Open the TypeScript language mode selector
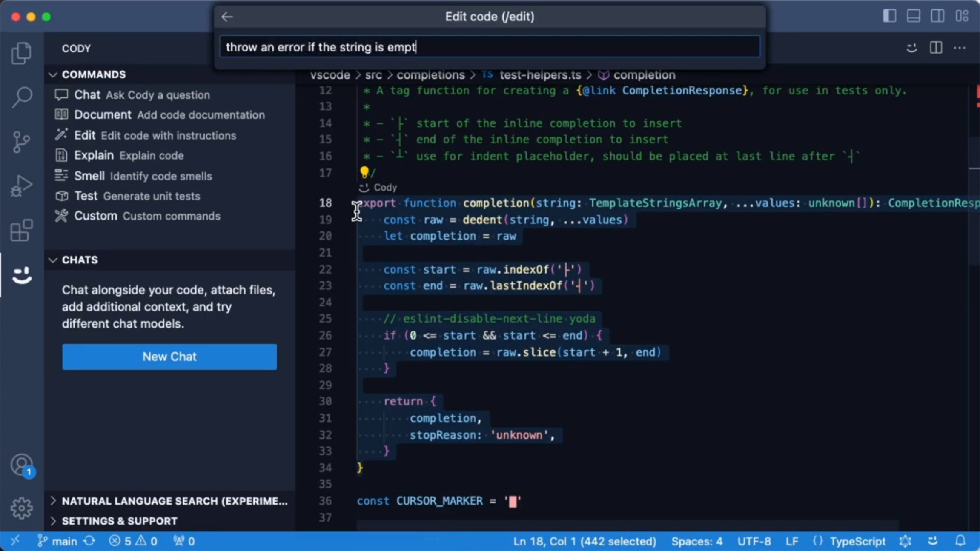 857,541
